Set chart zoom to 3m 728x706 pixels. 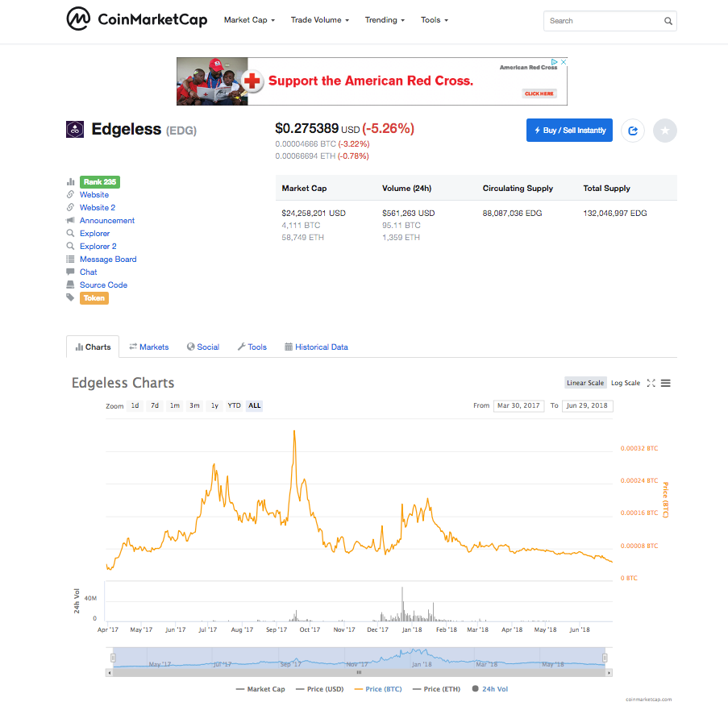click(x=194, y=405)
